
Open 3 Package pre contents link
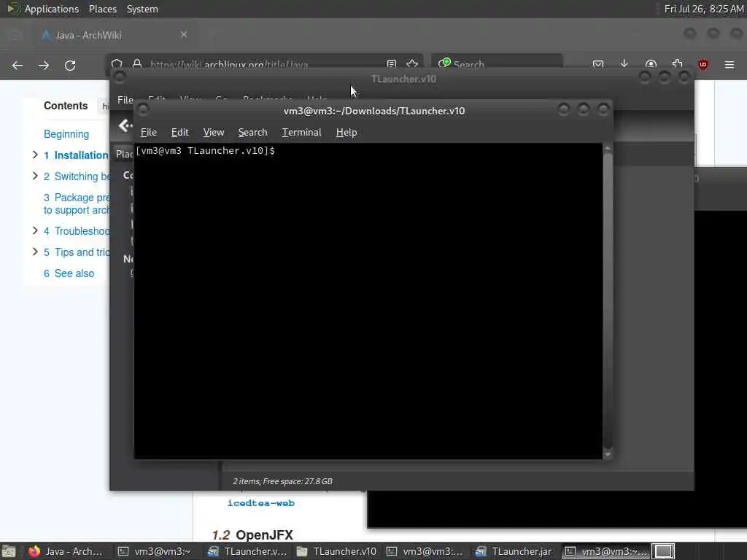pos(76,204)
